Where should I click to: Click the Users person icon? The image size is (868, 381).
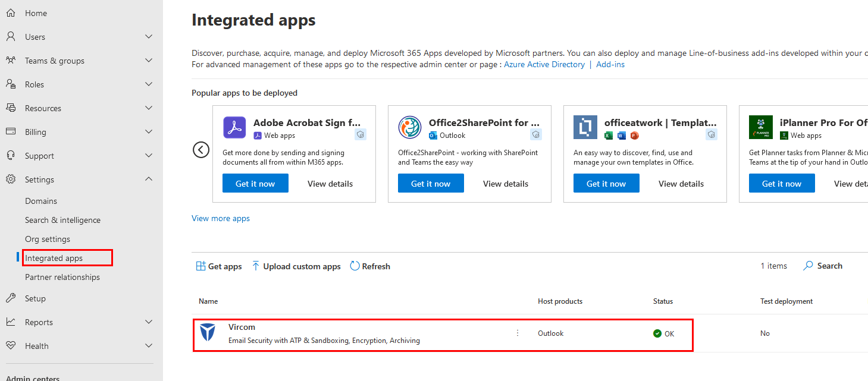coord(11,37)
